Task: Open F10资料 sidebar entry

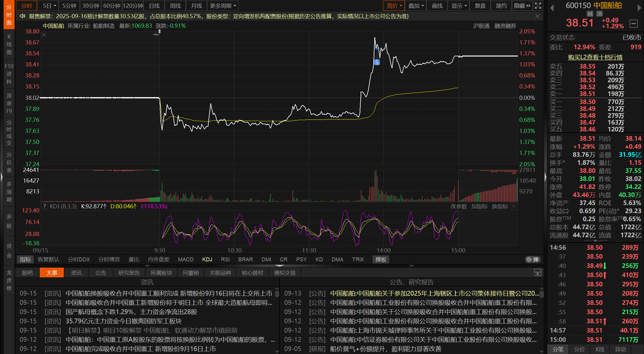Action: point(9,74)
